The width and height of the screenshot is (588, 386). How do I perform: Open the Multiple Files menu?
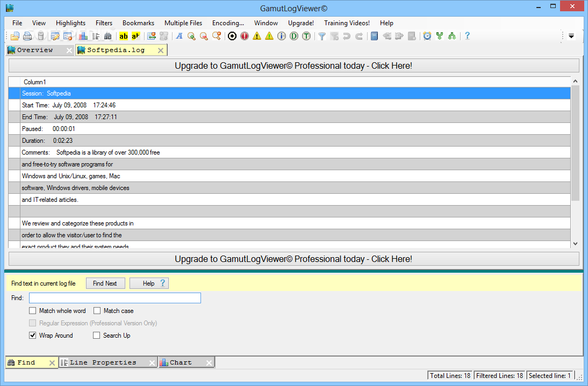183,23
